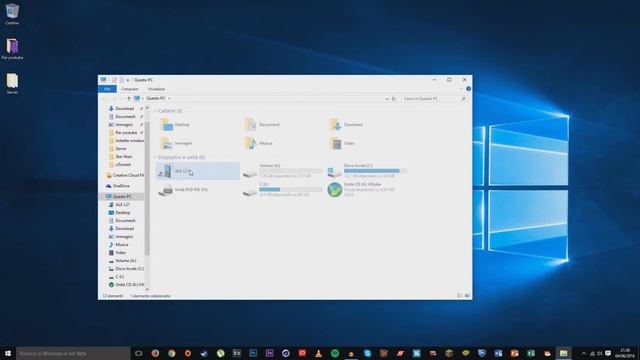Open the Video folder in Cartelle section

(x=342, y=143)
